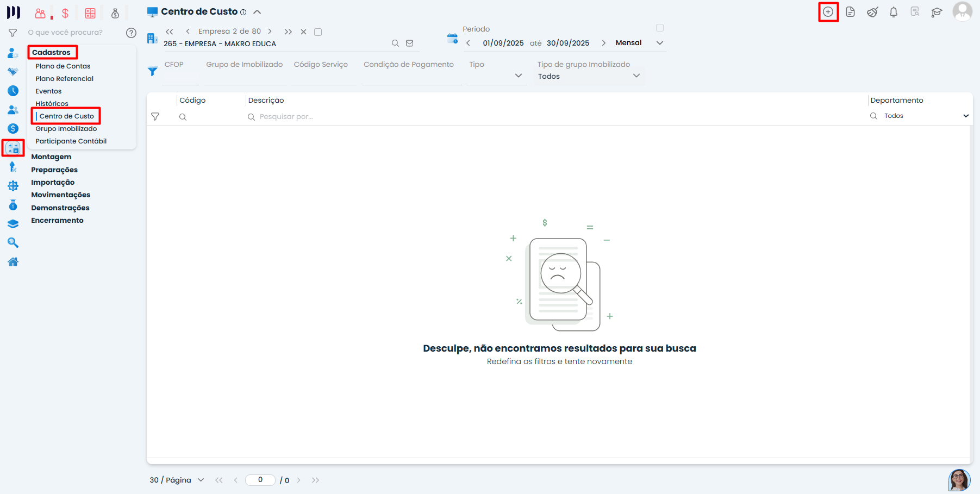This screenshot has height=494, width=980.
Task: Open the 30 / Página size dropdown
Action: pyautogui.click(x=201, y=480)
